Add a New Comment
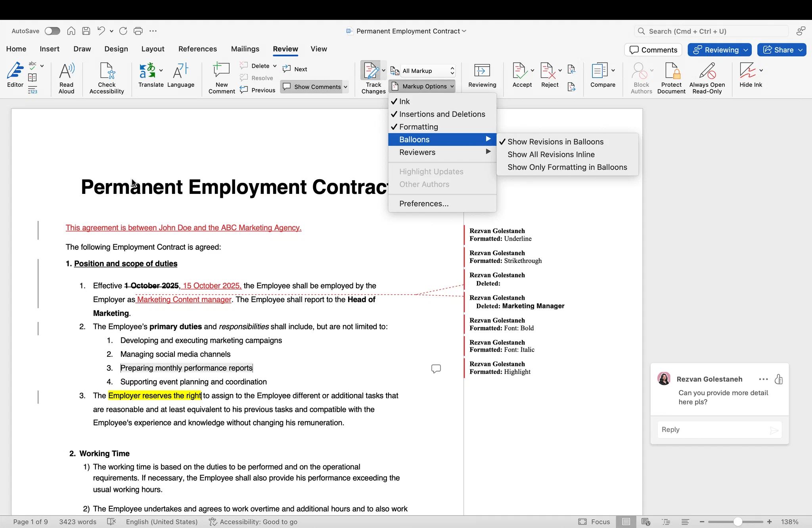Viewport: 812px width, 528px height. tap(222, 78)
